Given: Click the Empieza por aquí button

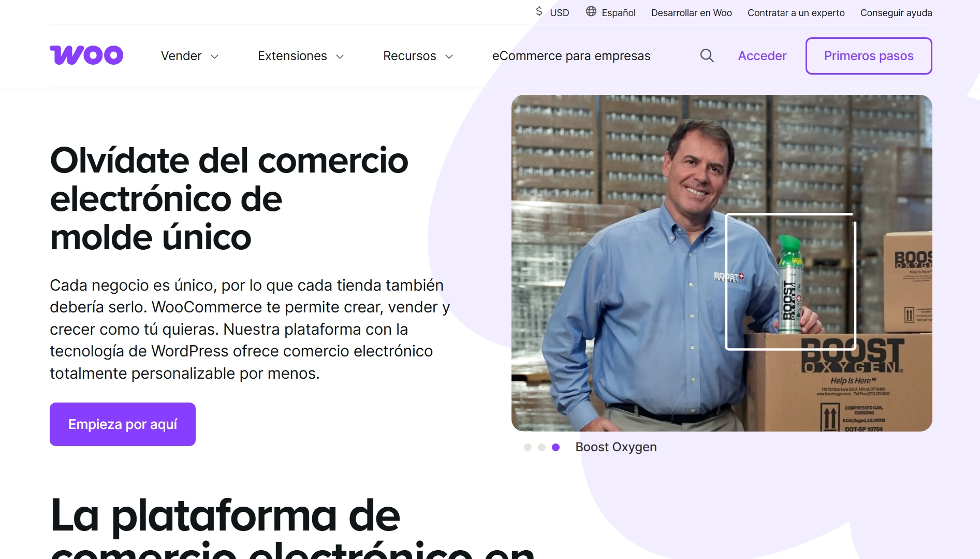Looking at the screenshot, I should point(123,424).
